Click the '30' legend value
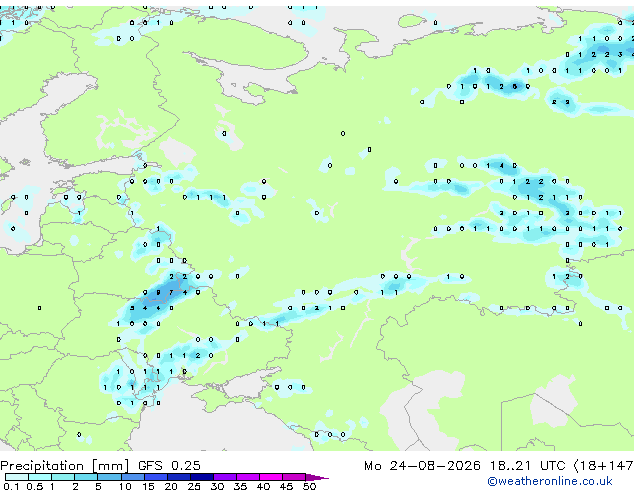This screenshot has height=490, width=634. tap(217, 486)
